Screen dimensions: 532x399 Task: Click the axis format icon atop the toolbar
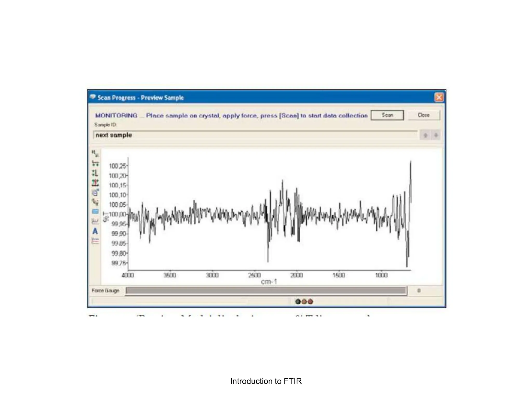tap(95, 154)
